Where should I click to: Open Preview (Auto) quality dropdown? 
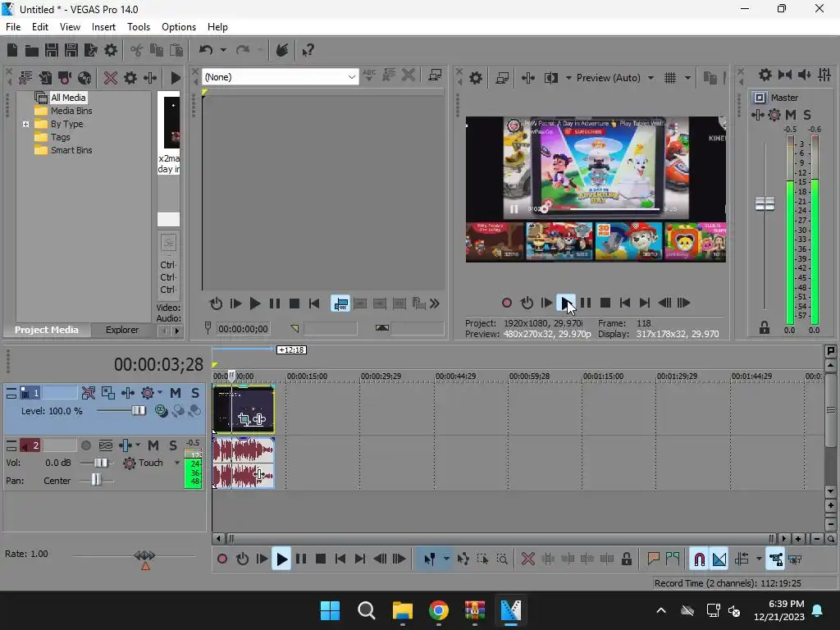651,78
